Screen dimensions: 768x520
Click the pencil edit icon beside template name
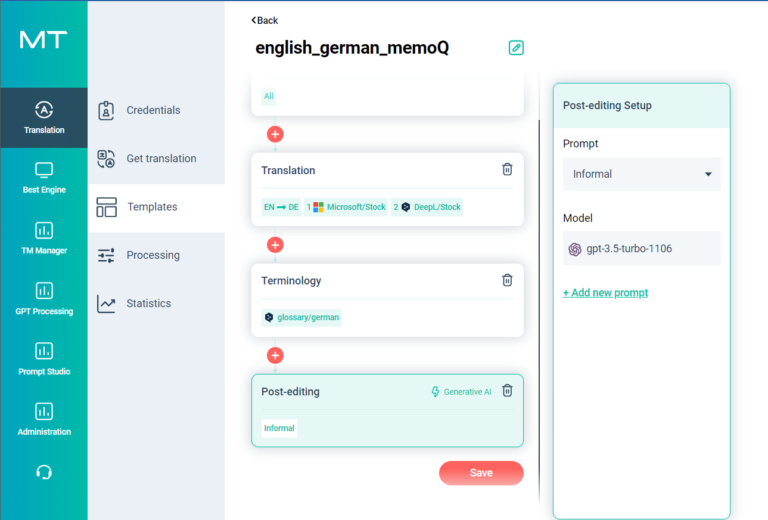(516, 48)
